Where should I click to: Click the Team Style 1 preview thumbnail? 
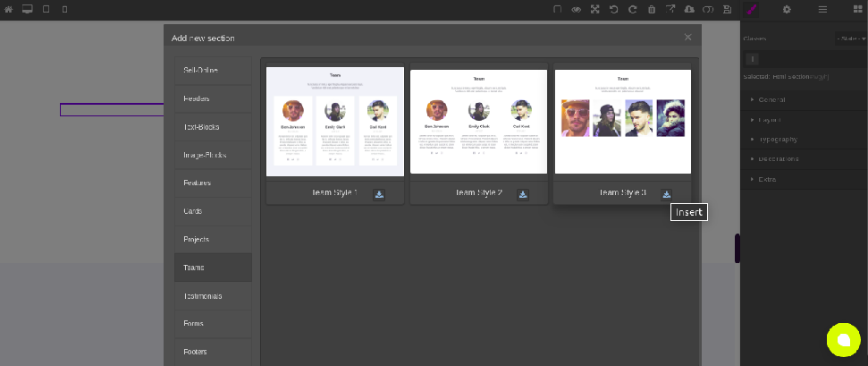point(335,122)
